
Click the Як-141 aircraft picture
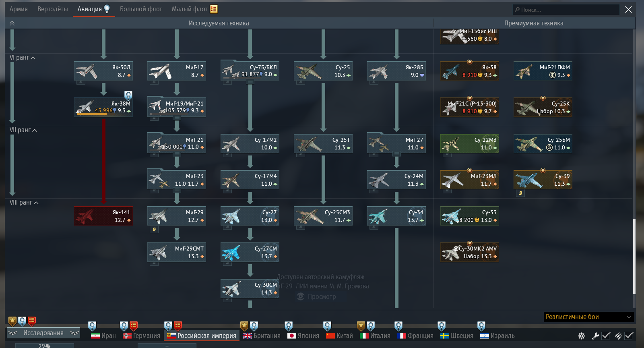(x=85, y=216)
